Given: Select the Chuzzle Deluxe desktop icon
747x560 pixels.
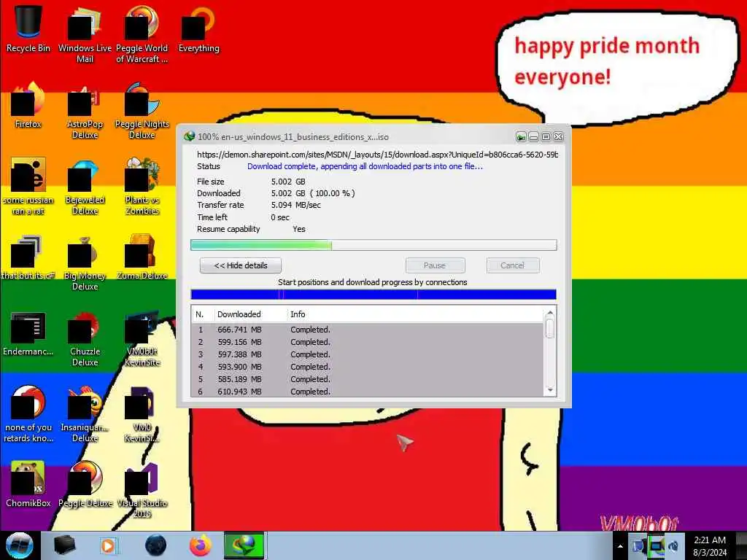Looking at the screenshot, I should [85, 338].
